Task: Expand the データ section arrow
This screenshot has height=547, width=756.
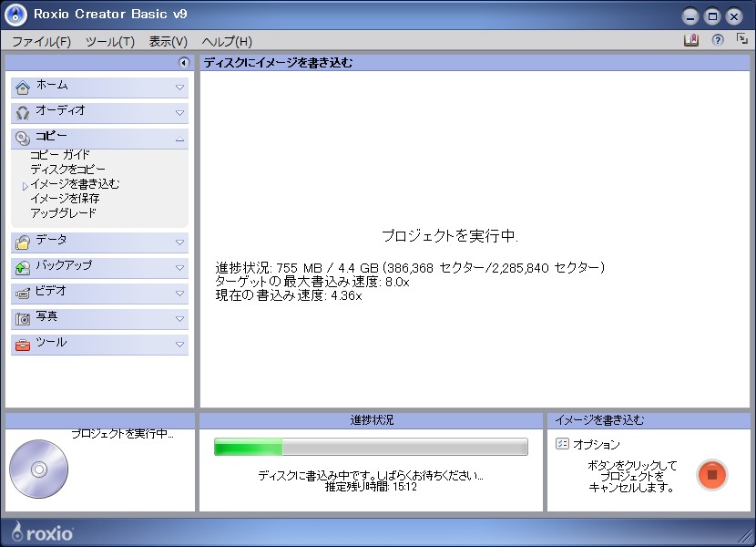Action: coord(179,243)
